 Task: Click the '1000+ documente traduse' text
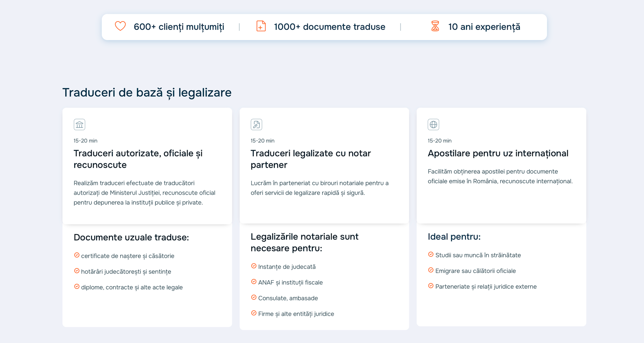coord(330,27)
